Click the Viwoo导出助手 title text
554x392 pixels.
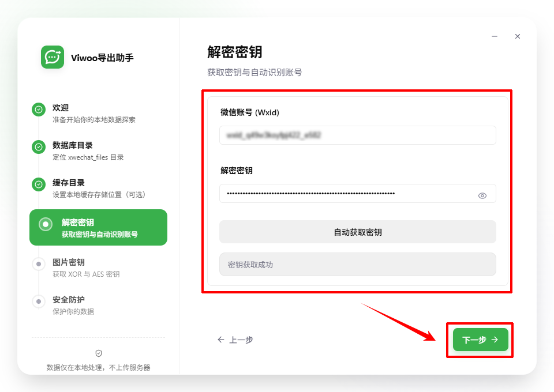pos(102,58)
